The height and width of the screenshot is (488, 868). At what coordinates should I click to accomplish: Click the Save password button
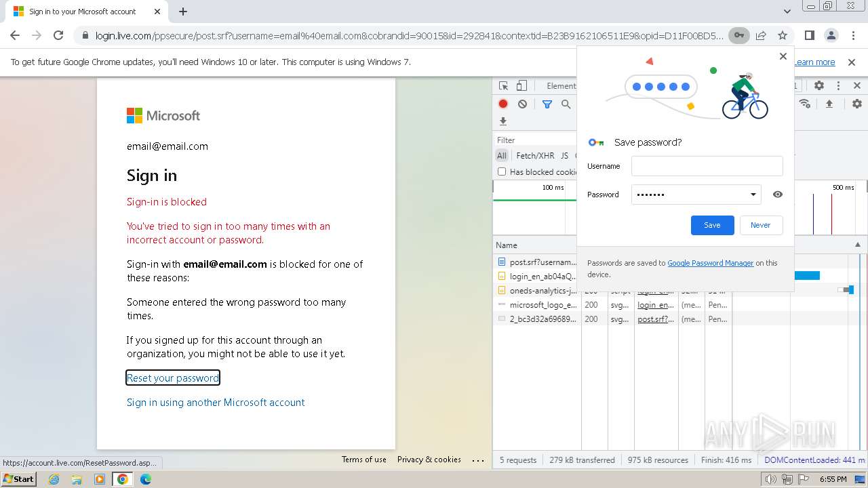click(x=712, y=225)
